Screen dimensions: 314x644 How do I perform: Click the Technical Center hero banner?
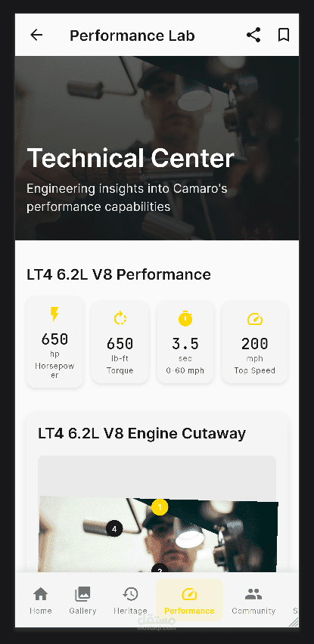[157, 148]
